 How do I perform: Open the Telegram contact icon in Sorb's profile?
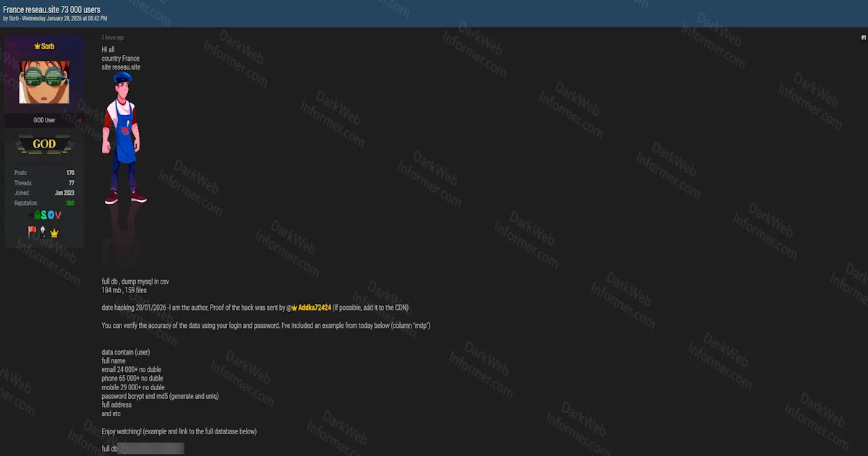coord(51,215)
